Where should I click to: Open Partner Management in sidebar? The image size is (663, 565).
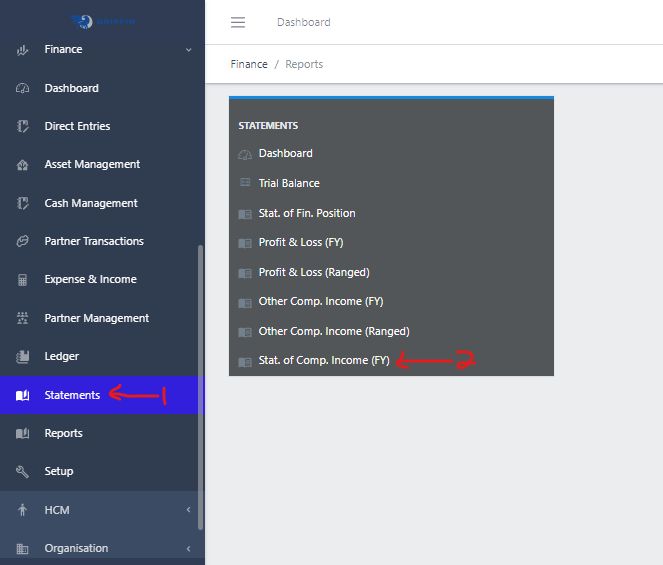pyautogui.click(x=97, y=318)
